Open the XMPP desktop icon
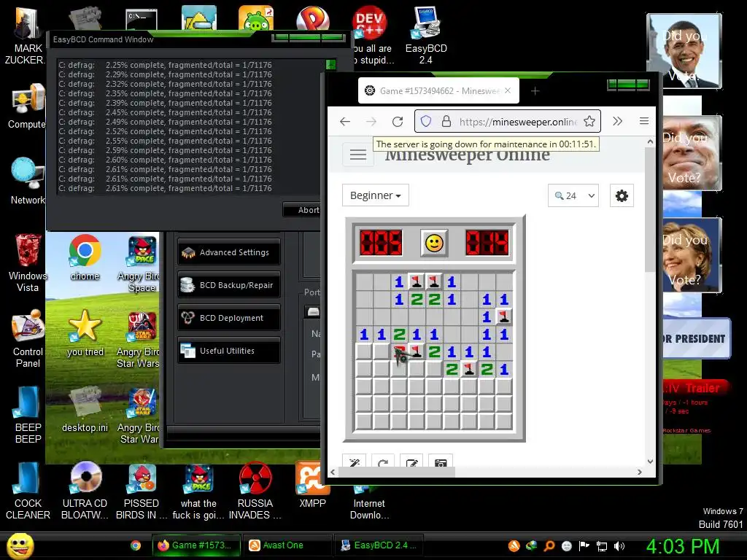The height and width of the screenshot is (560, 747). point(312,485)
